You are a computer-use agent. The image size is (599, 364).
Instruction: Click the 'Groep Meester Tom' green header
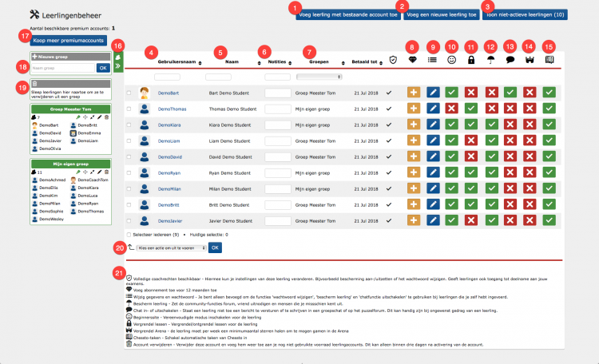(70, 109)
